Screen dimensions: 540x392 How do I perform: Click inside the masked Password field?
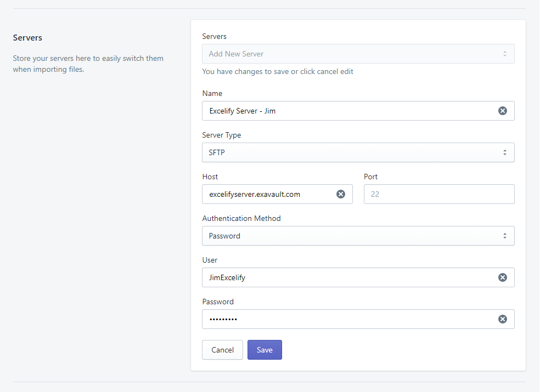tap(346, 319)
